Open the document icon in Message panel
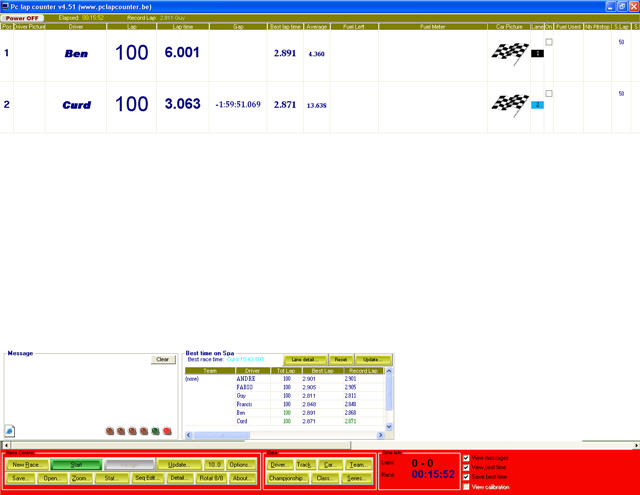 pos(10,431)
